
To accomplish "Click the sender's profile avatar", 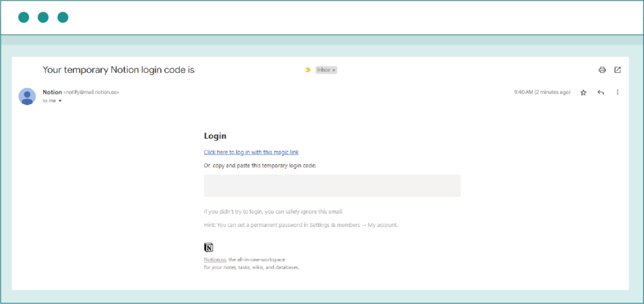I will click(x=27, y=96).
